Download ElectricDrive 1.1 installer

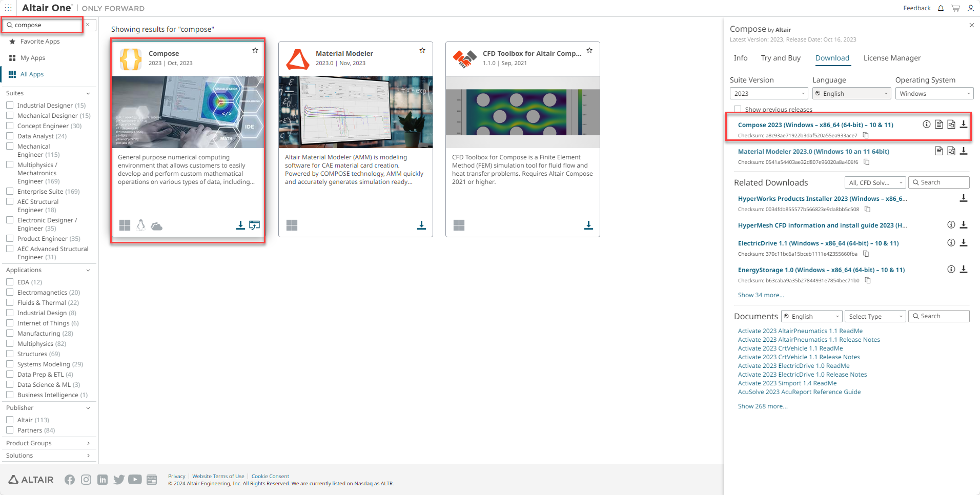tap(964, 243)
